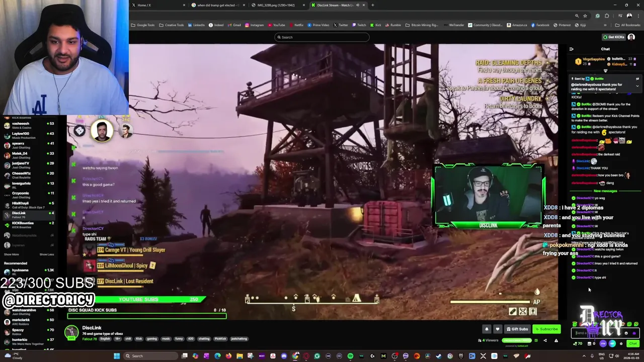Open the Gift Subs button

(517, 329)
